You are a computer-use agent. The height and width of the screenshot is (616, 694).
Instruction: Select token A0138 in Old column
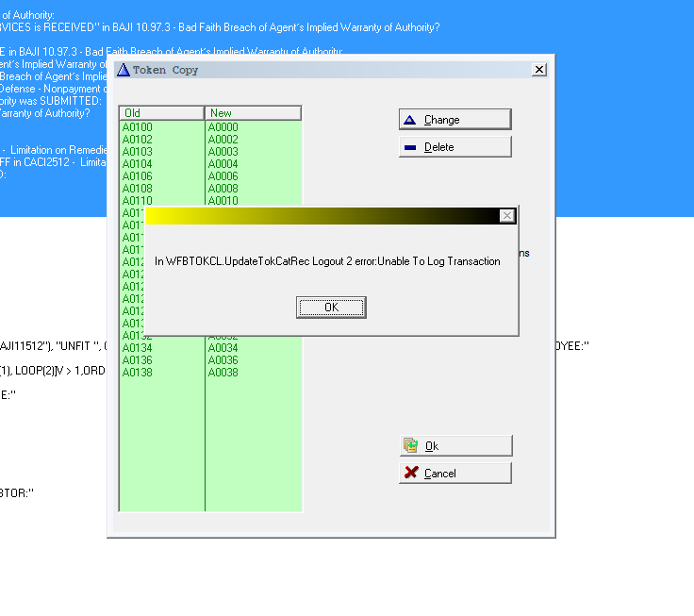(138, 373)
